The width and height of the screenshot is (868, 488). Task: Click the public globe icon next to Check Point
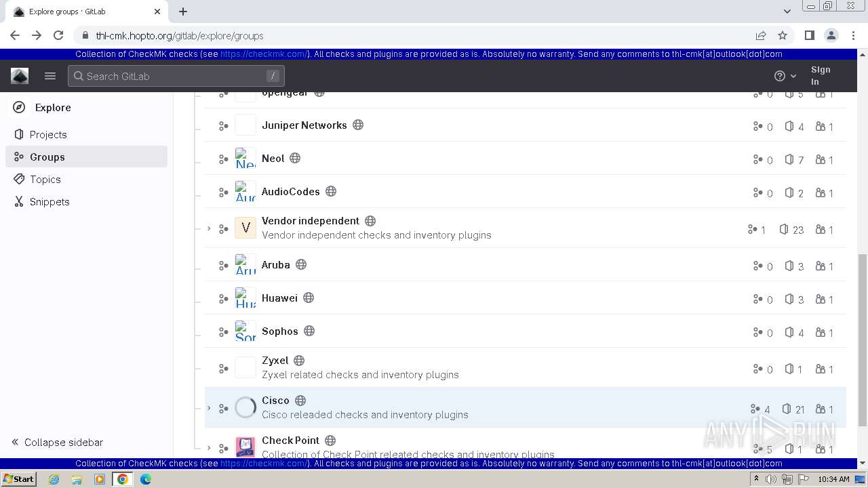coord(330,440)
